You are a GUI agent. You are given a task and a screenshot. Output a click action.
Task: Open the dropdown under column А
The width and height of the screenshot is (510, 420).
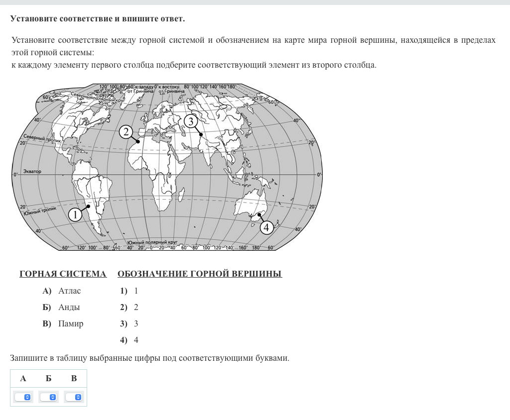(x=23, y=397)
